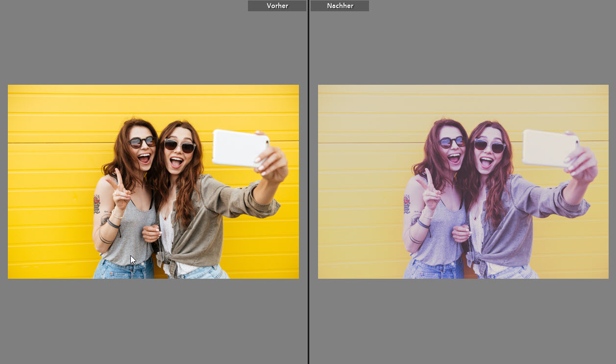Screen dimensions: 616x364
Task: Click the arm tattoo in the Vorher photo
Action: coord(97,203)
